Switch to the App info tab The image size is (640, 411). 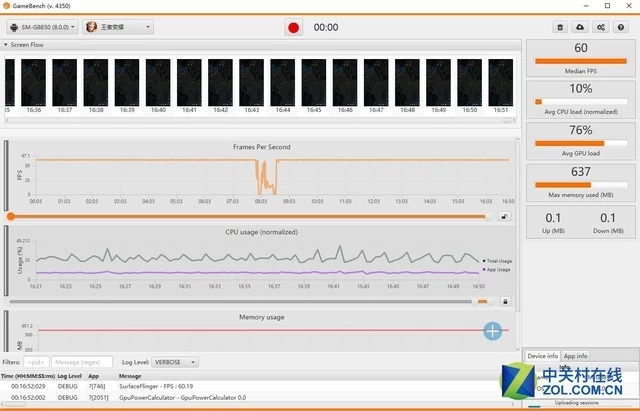(x=576, y=356)
